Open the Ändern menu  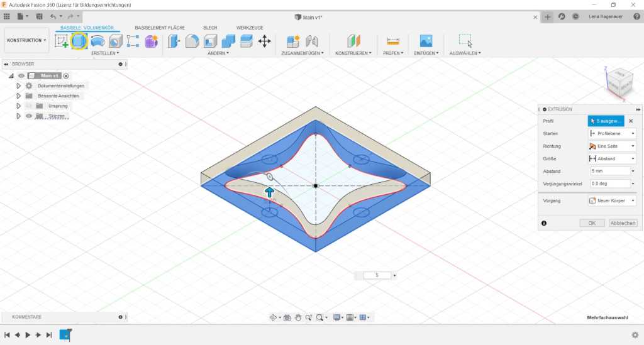pyautogui.click(x=218, y=53)
